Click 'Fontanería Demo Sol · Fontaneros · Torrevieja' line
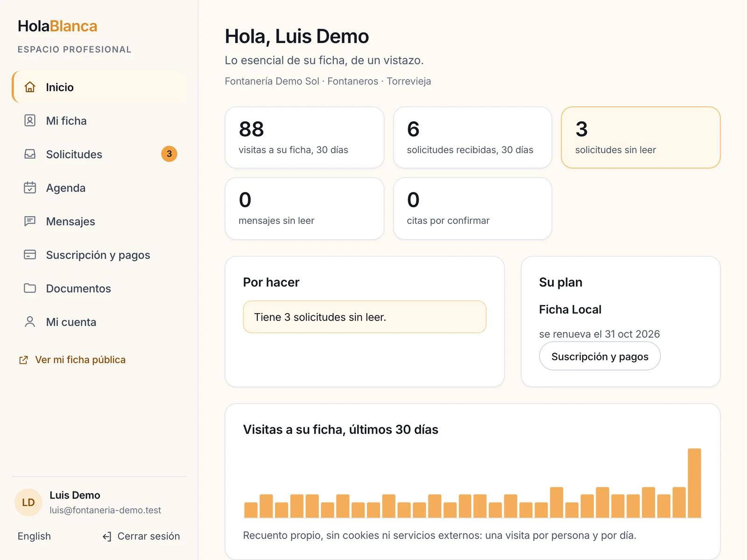Viewport: 747px width, 560px height. [x=328, y=81]
